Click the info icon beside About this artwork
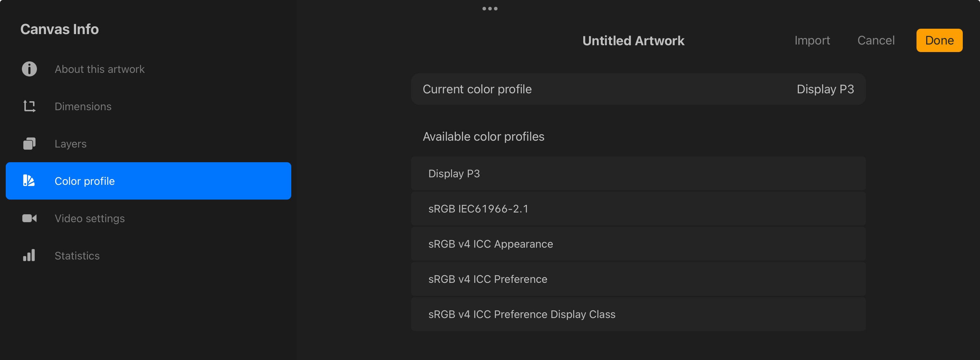Image resolution: width=980 pixels, height=360 pixels. click(29, 69)
